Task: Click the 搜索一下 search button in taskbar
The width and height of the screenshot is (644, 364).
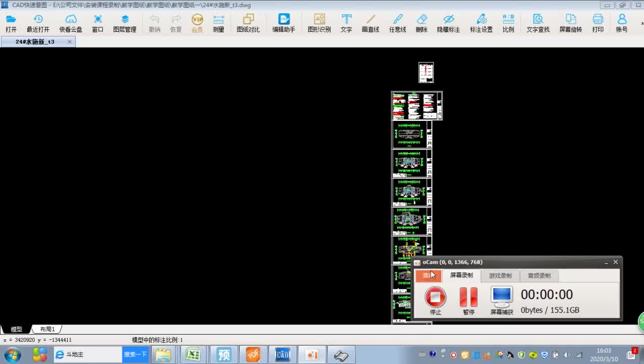Action: tap(135, 354)
